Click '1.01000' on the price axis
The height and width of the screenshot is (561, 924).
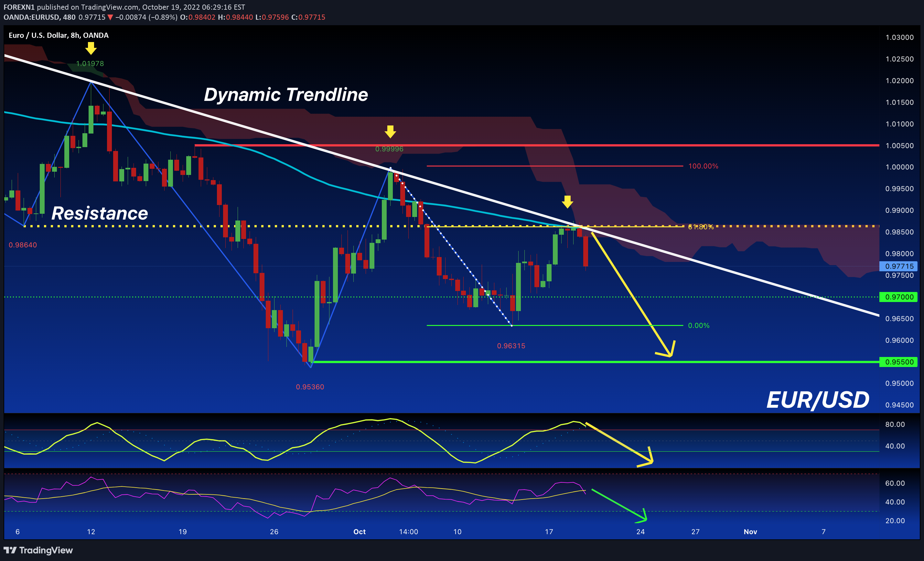(899, 124)
